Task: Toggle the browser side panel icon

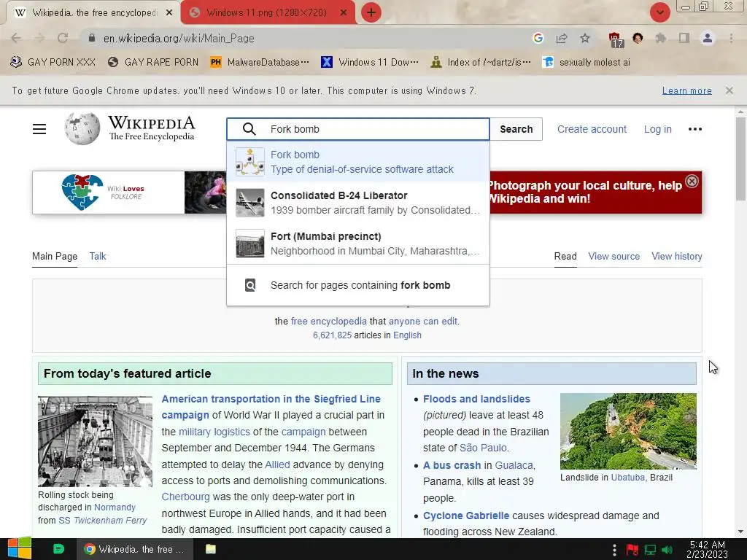Action: pos(684,38)
